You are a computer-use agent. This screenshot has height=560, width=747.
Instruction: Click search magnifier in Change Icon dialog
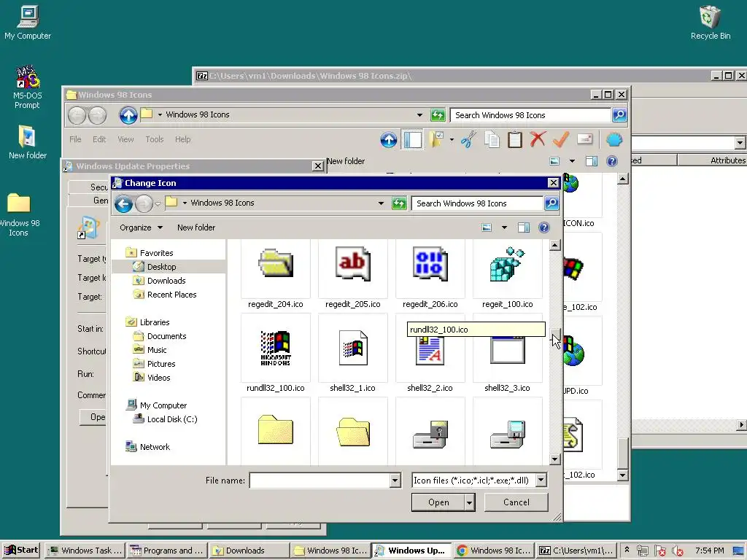tap(551, 203)
